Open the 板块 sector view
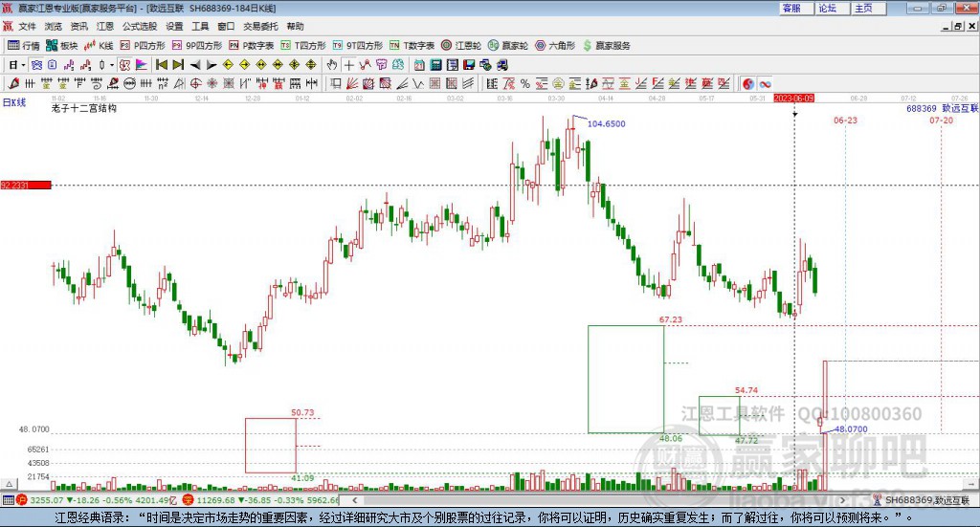The width and height of the screenshot is (980, 527). pos(61,46)
